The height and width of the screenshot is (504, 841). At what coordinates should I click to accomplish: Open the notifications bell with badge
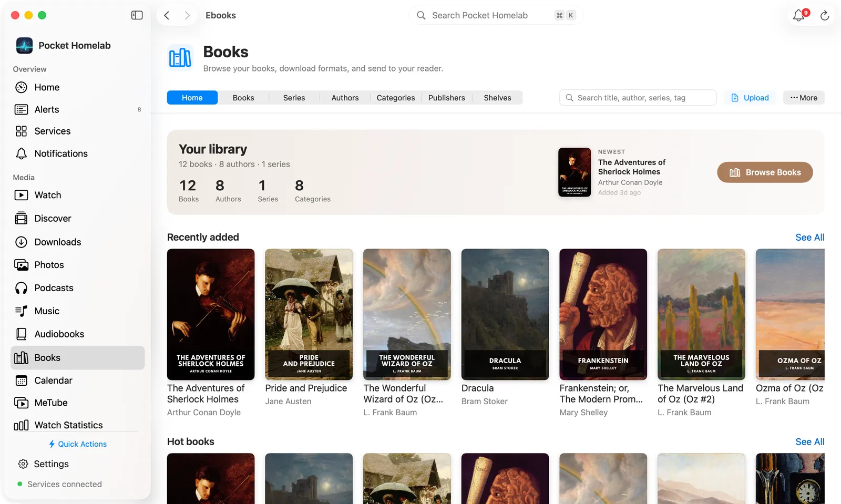799,15
